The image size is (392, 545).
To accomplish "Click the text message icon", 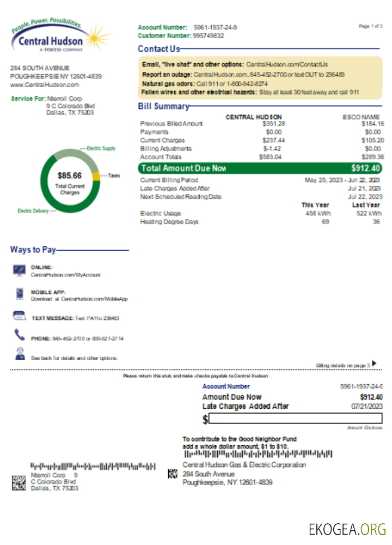I will (19, 316).
